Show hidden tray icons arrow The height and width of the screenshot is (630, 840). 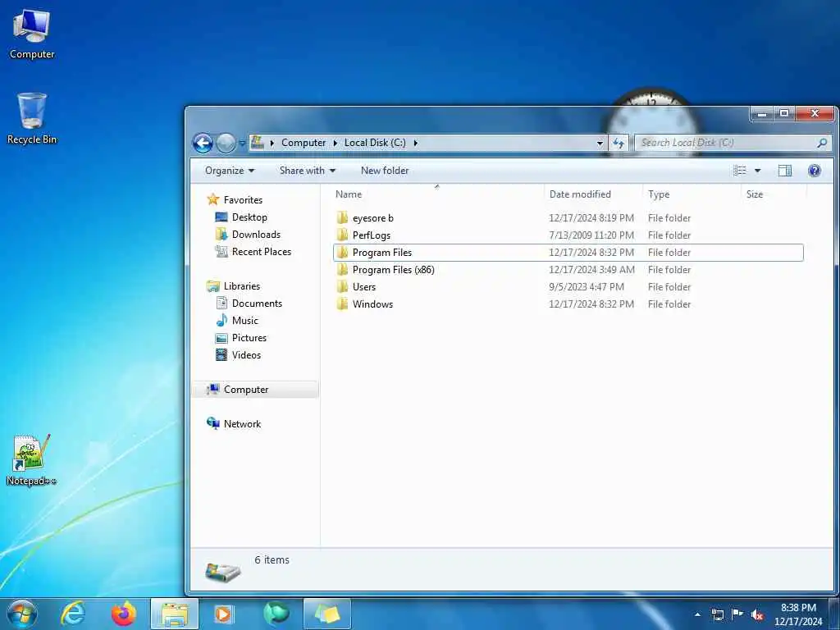click(x=697, y=614)
